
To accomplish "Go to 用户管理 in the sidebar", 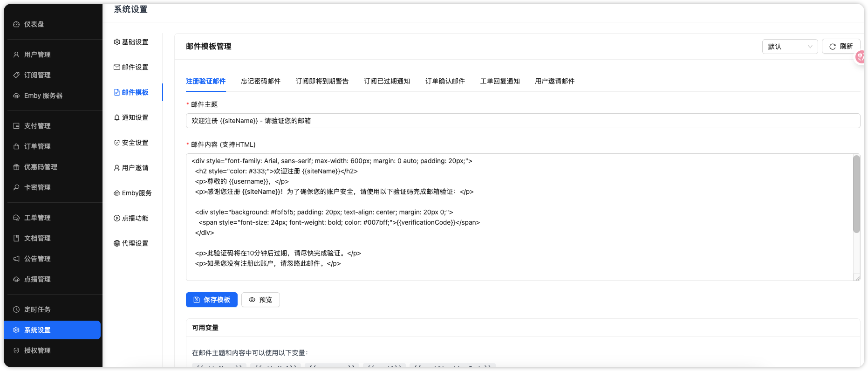I will tap(37, 55).
